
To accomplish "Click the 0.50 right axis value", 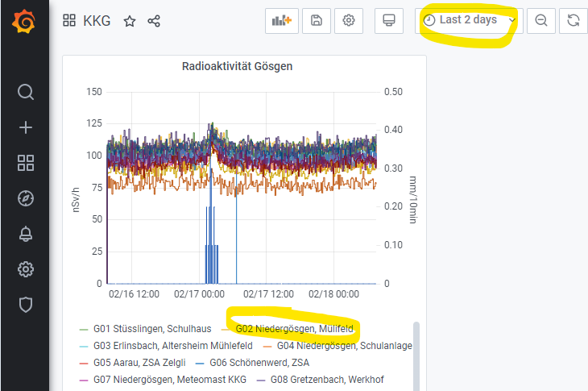I will (x=393, y=92).
